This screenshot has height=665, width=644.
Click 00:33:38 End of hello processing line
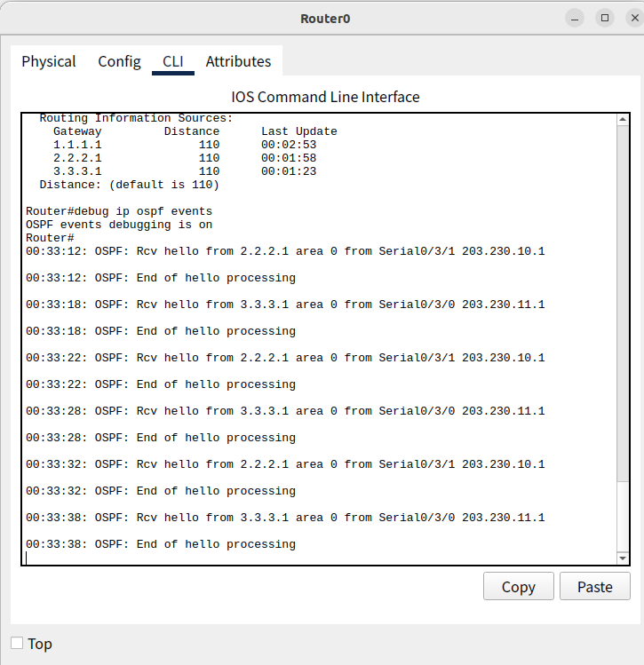161,544
